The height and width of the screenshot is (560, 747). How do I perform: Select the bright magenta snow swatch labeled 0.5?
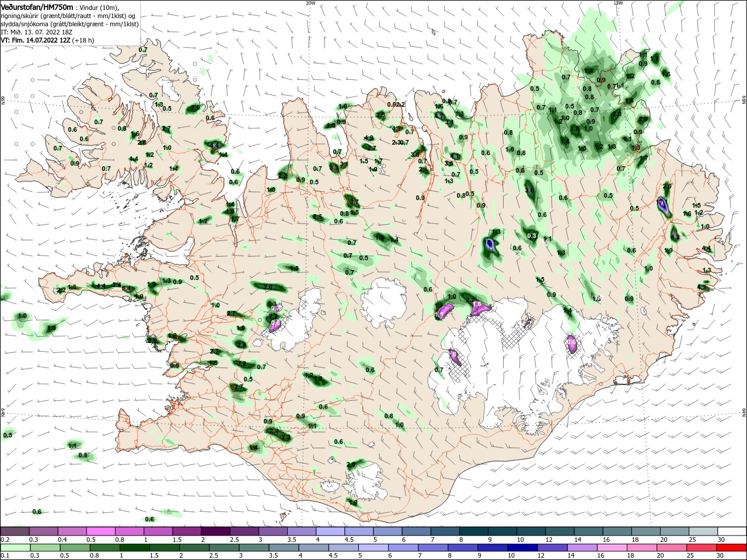click(x=101, y=531)
